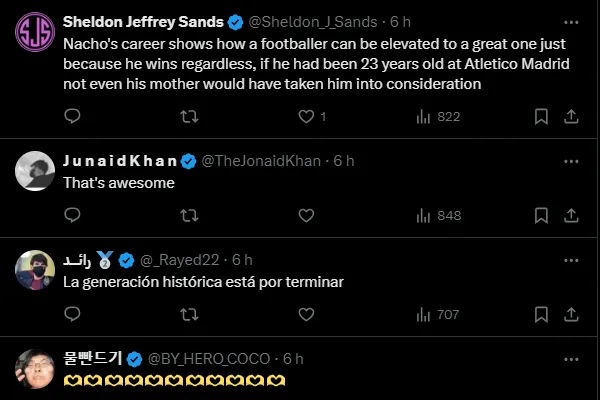Share JunaidKhan's tweet

pos(569,215)
